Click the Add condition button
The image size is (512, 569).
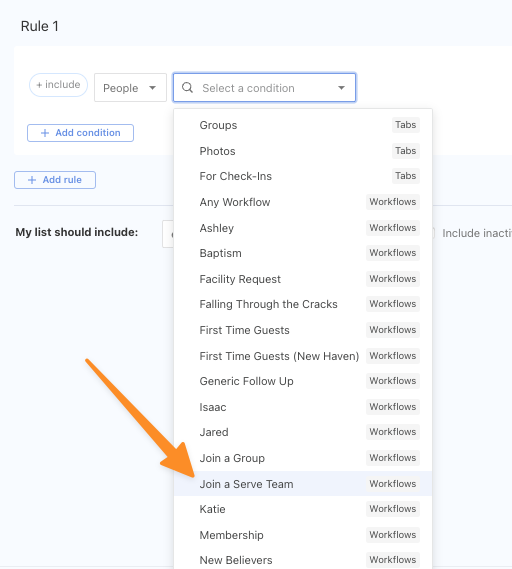pyautogui.click(x=80, y=133)
